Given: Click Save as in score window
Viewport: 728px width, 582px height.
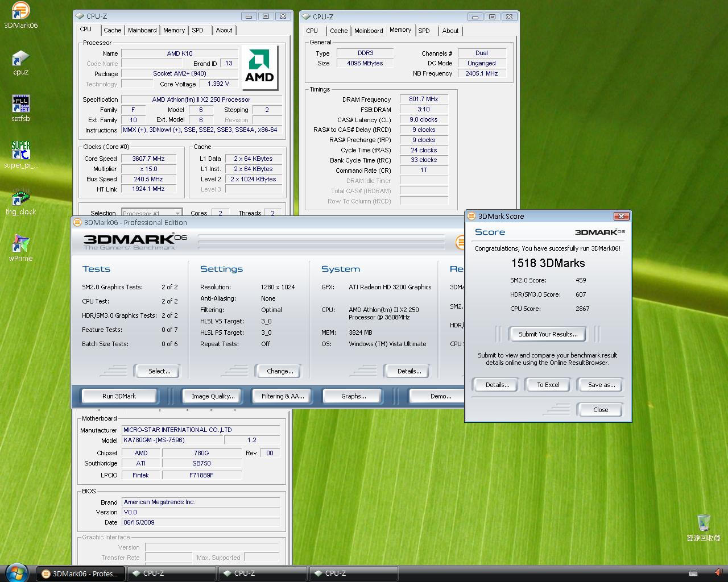Looking at the screenshot, I should [x=601, y=385].
